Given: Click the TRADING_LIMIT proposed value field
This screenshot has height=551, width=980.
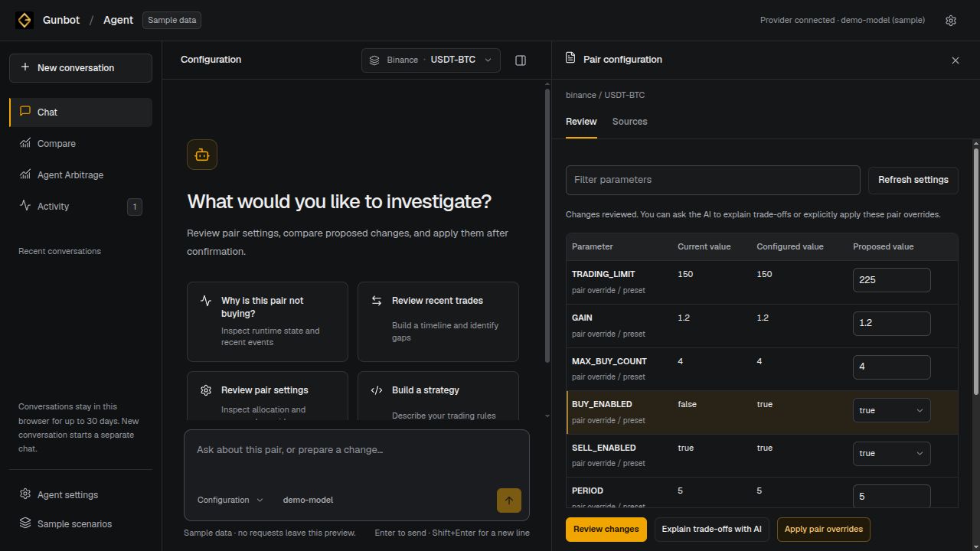Looking at the screenshot, I should click(892, 280).
